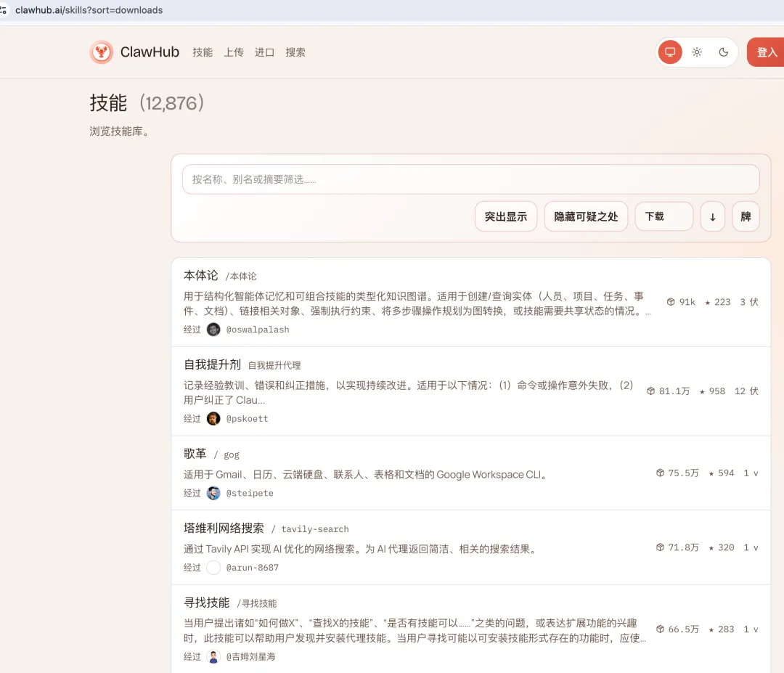Click the /本体论 slug text
784x673 pixels.
point(241,276)
